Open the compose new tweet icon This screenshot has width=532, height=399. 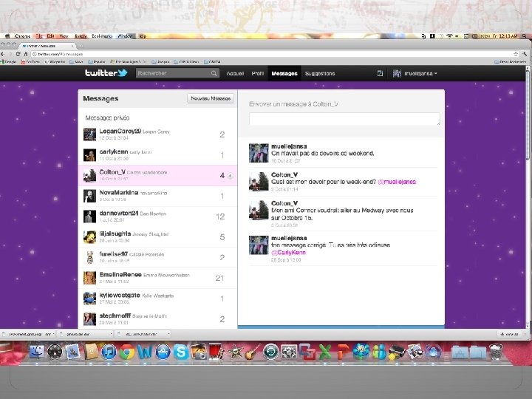pyautogui.click(x=380, y=73)
